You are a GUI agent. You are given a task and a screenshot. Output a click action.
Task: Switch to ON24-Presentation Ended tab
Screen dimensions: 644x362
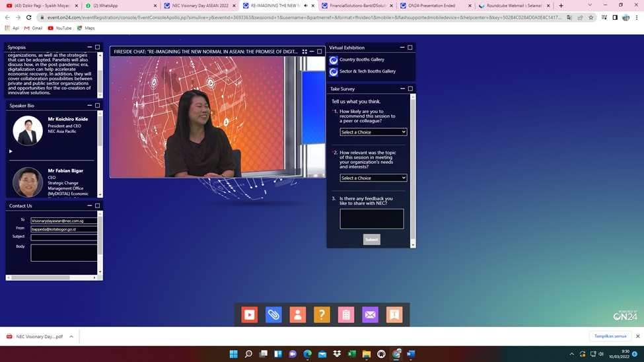435,6
